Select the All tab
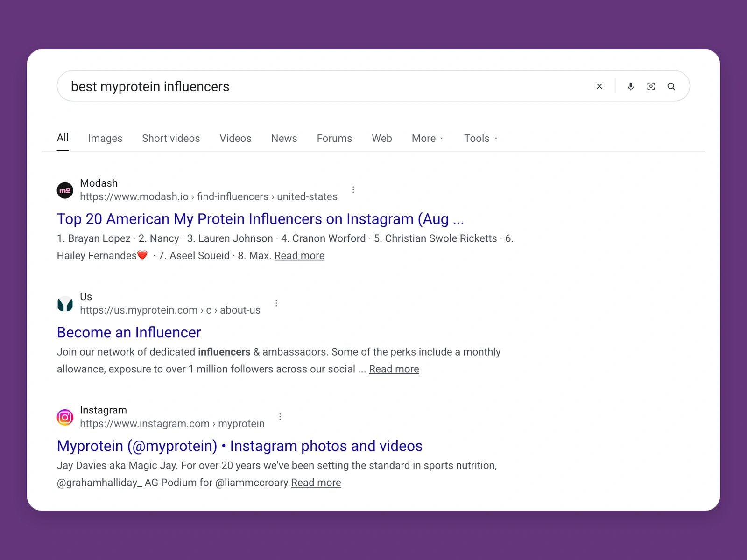This screenshot has height=560, width=747. click(x=63, y=138)
